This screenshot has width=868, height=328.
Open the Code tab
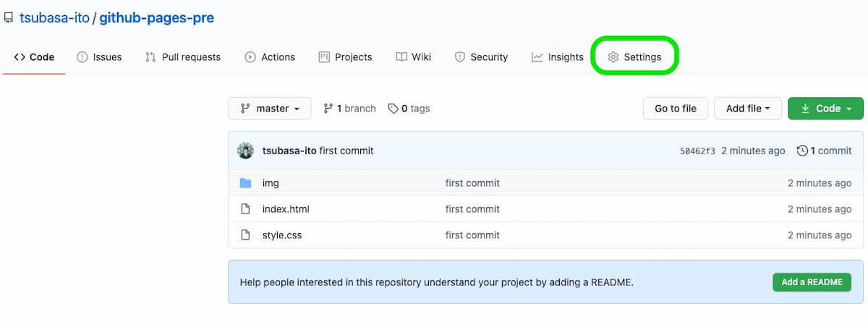click(34, 57)
